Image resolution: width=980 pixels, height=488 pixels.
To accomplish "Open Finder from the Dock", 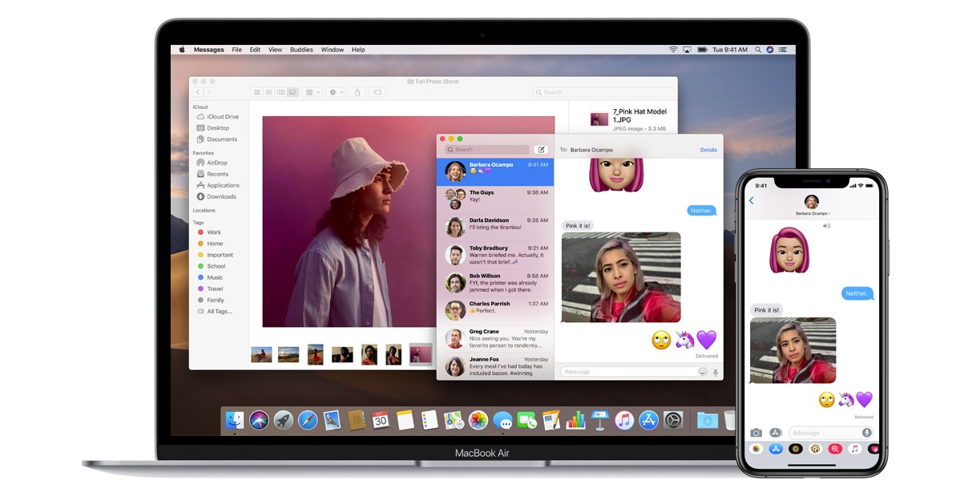I will click(234, 420).
